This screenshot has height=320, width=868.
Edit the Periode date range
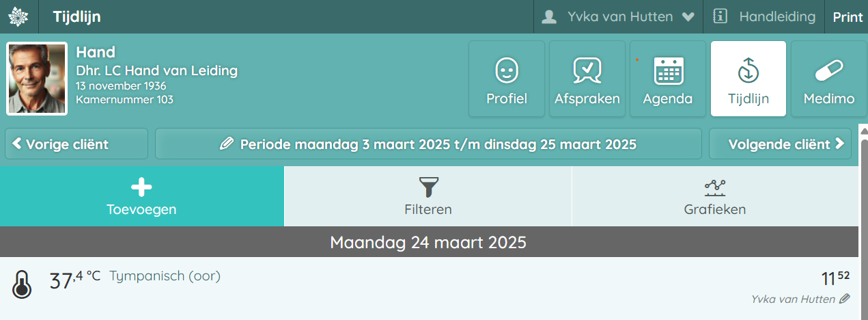click(428, 144)
